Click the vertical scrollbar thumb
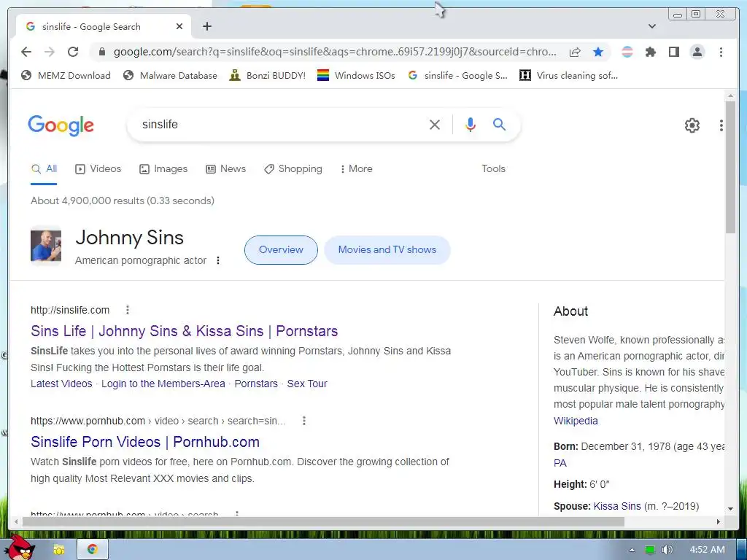The height and width of the screenshot is (560, 747). (x=730, y=167)
